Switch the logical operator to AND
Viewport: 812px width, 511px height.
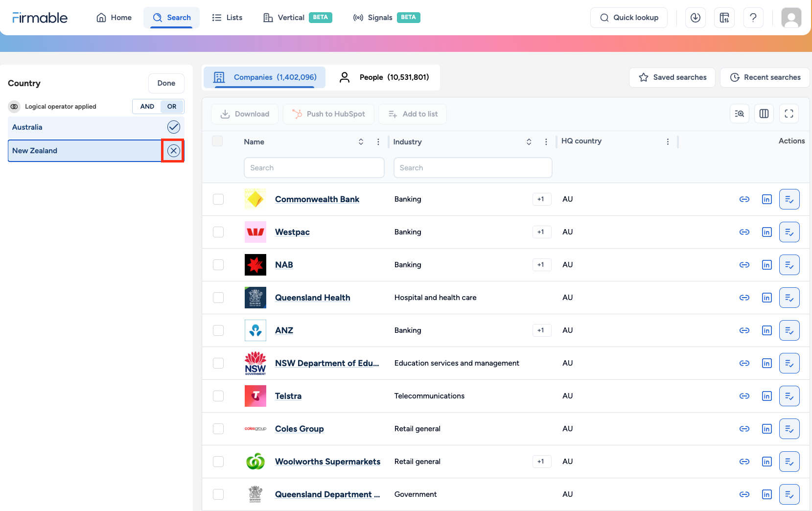click(x=147, y=106)
